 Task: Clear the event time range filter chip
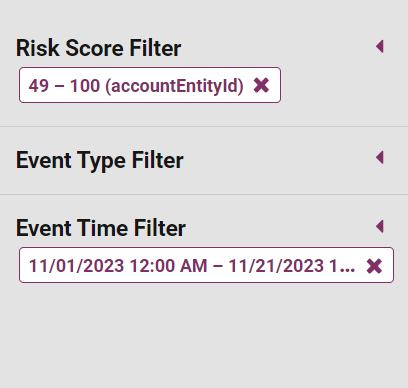coord(374,266)
